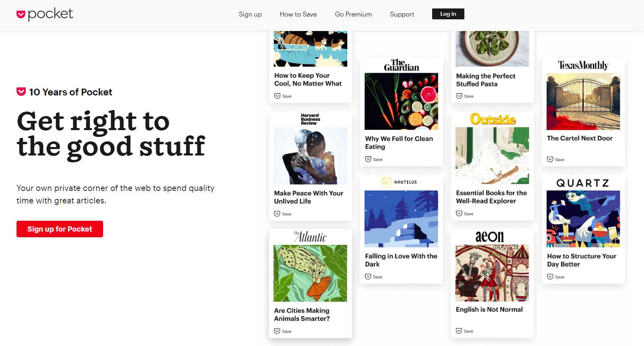This screenshot has height=346, width=644.
Task: Save "The Cartel Next Door" article
Action: click(556, 160)
